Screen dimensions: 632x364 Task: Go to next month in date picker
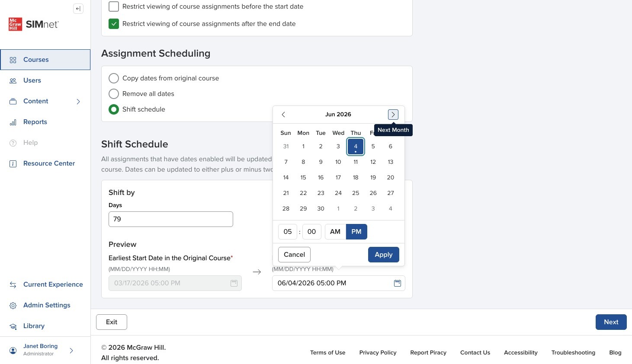tap(393, 115)
